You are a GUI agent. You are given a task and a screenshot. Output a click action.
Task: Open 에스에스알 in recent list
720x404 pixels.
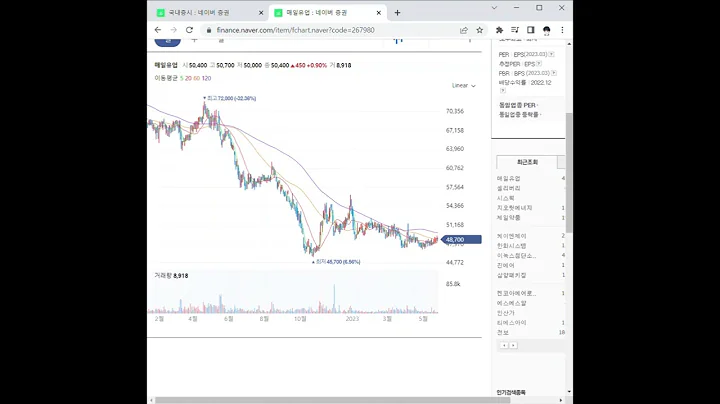coord(512,303)
